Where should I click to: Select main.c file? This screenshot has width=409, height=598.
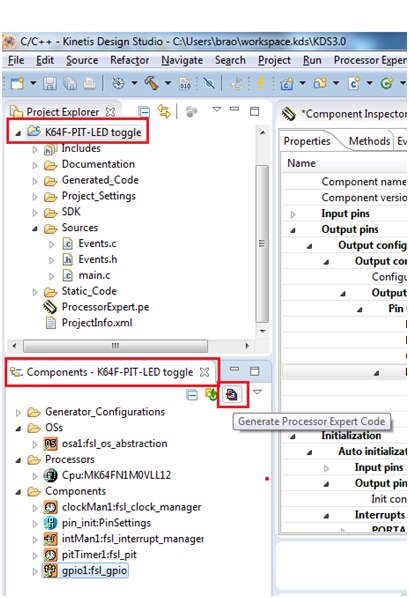tap(94, 275)
